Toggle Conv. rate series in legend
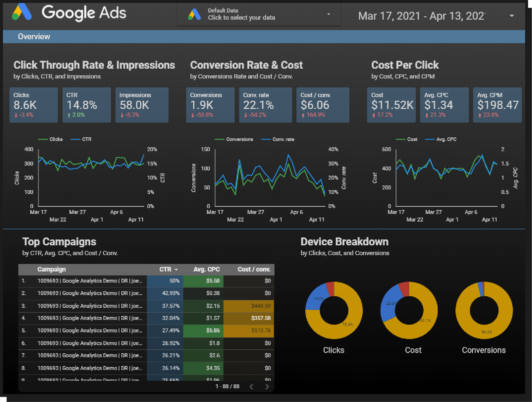Viewport: 532px width, 402px height. tap(278, 139)
